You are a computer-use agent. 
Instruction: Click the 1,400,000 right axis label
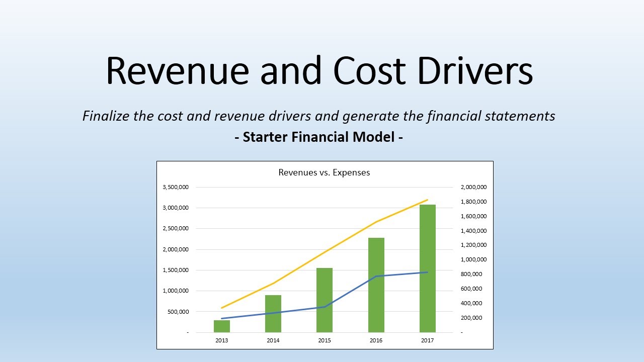pos(473,231)
